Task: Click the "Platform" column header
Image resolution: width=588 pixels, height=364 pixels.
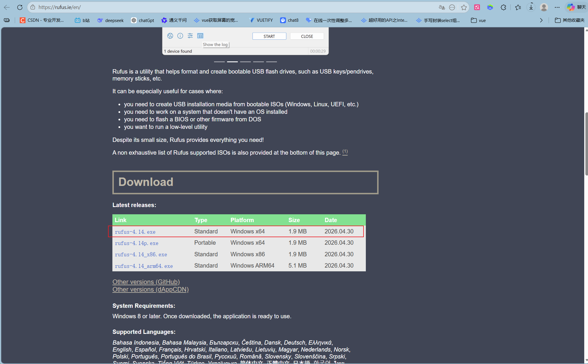Action: [x=242, y=220]
